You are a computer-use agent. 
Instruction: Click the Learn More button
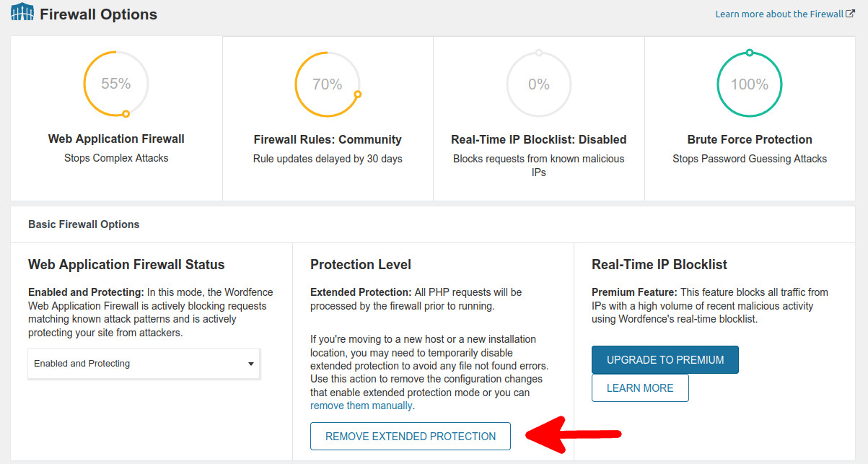[640, 388]
